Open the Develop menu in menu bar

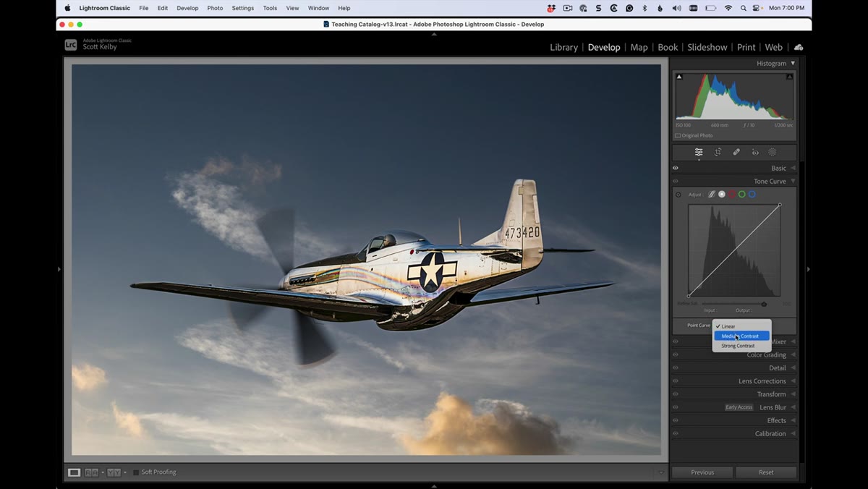pos(187,8)
